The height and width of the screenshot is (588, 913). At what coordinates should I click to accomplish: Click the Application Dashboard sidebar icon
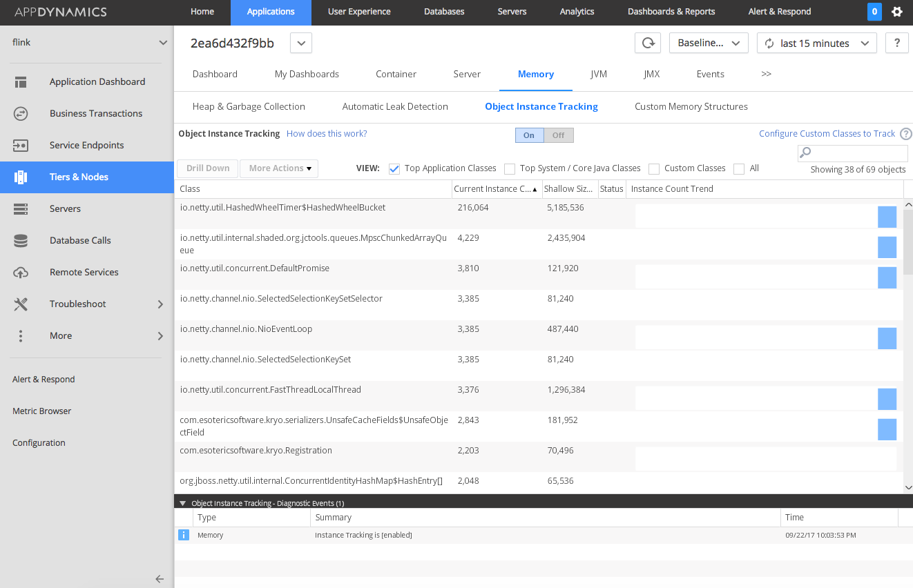pos(21,82)
